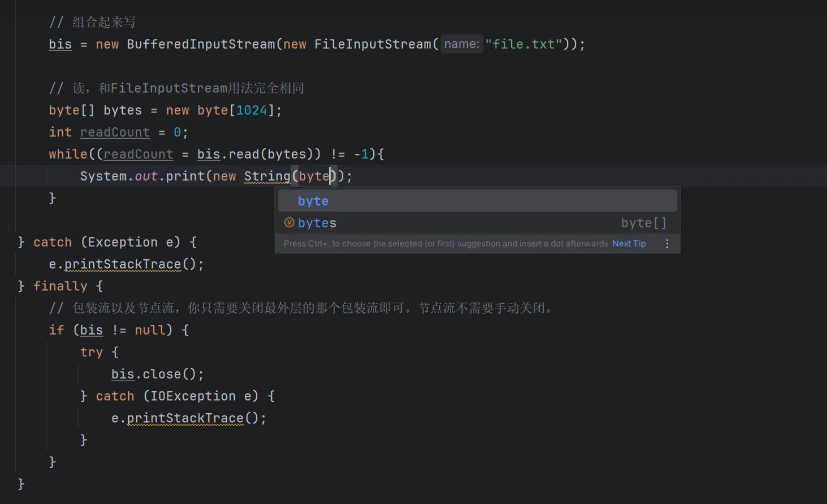The height and width of the screenshot is (504, 827).
Task: Click the 'byte[]' type label in suggestions
Action: tap(643, 223)
